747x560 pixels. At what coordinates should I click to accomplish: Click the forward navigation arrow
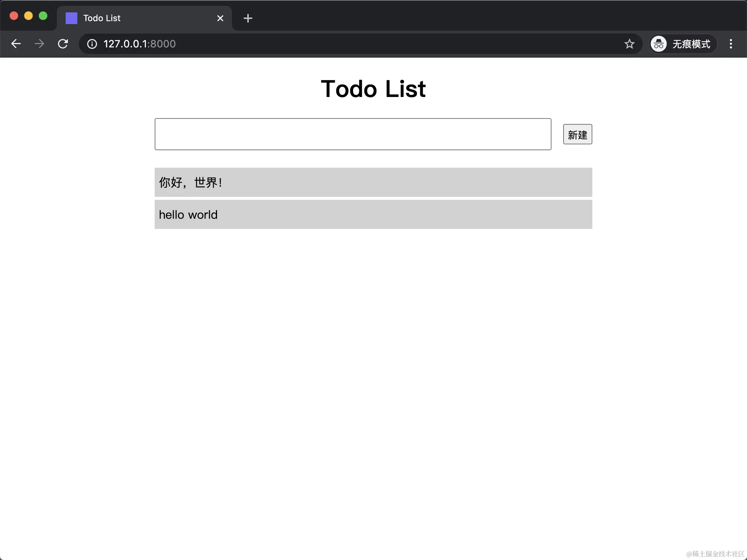[39, 44]
